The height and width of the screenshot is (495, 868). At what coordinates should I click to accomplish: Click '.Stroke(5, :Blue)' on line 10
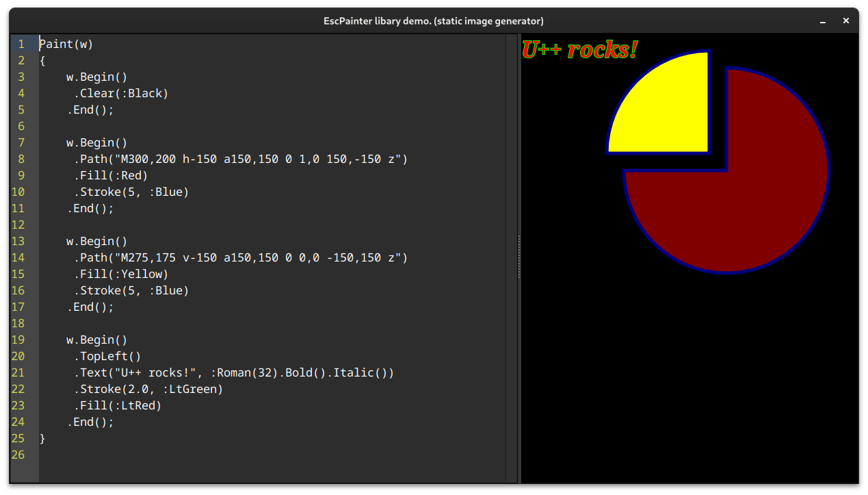[131, 192]
